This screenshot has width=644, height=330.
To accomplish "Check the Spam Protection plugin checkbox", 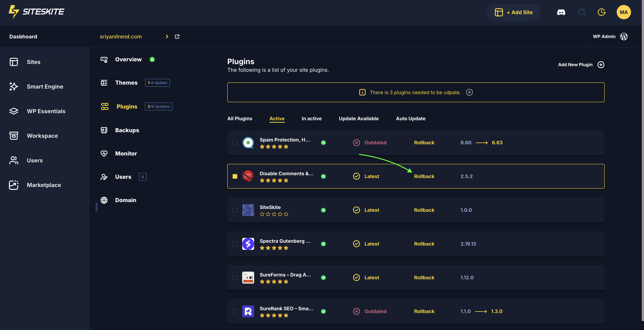I will tap(235, 143).
